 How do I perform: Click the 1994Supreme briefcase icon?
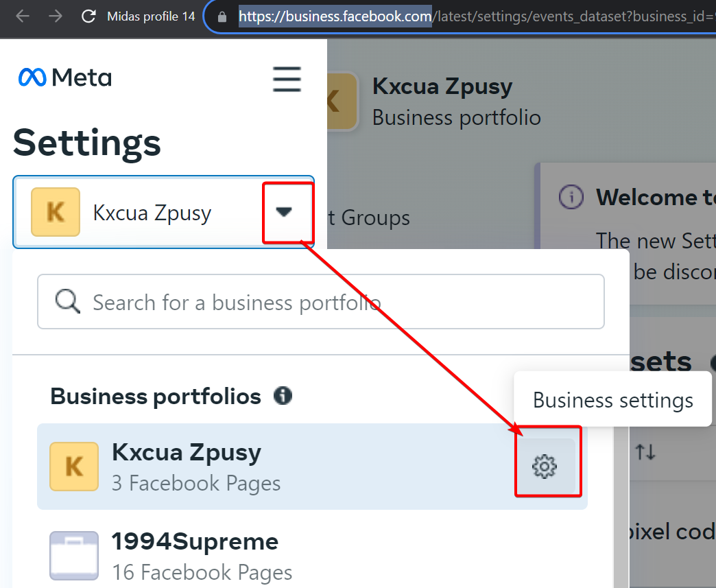pyautogui.click(x=74, y=556)
